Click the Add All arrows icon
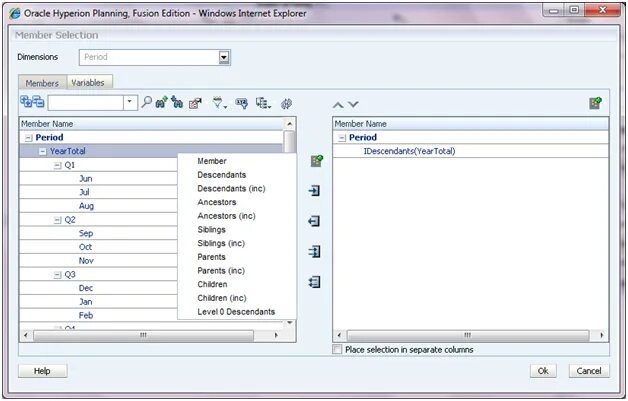 pos(314,252)
